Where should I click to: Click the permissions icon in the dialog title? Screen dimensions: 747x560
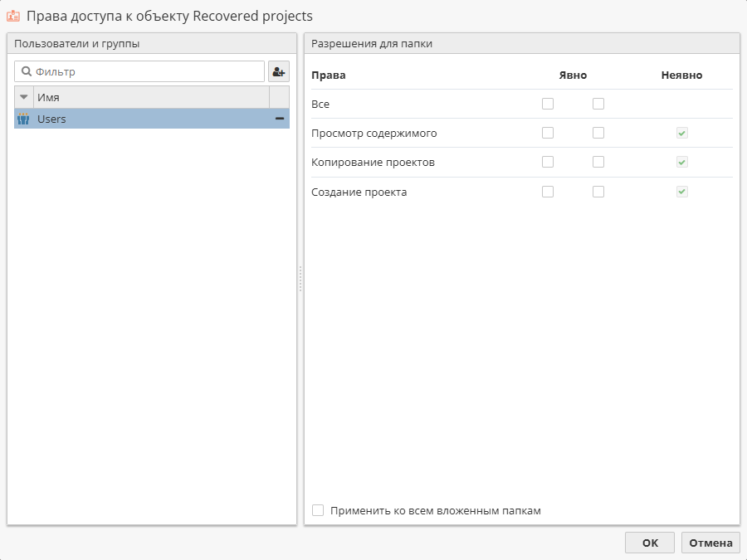(15, 16)
